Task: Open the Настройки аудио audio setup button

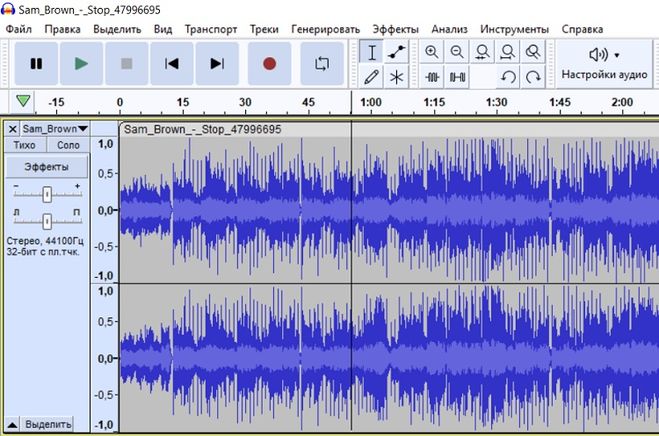Action: (604, 64)
